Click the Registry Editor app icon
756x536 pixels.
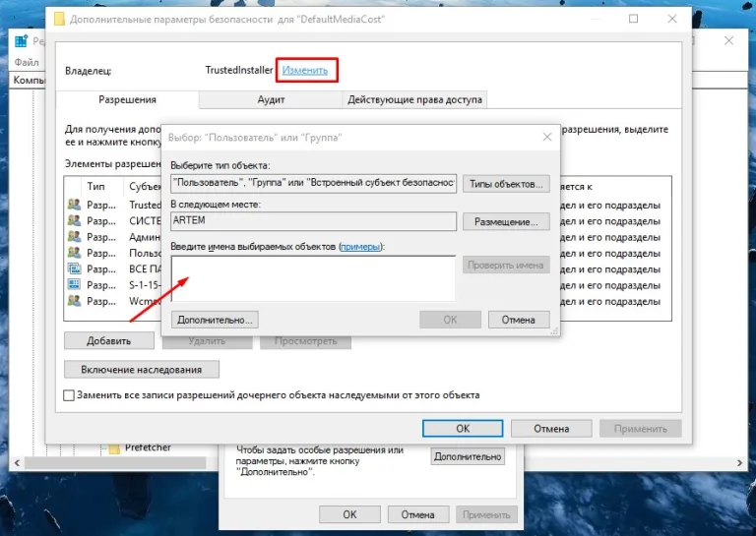click(x=22, y=41)
